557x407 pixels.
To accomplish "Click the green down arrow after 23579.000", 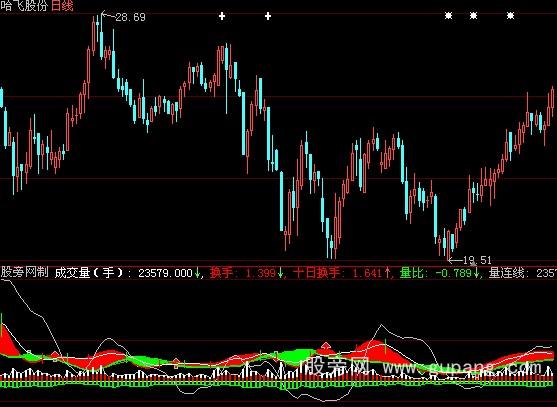I will 198,273.
